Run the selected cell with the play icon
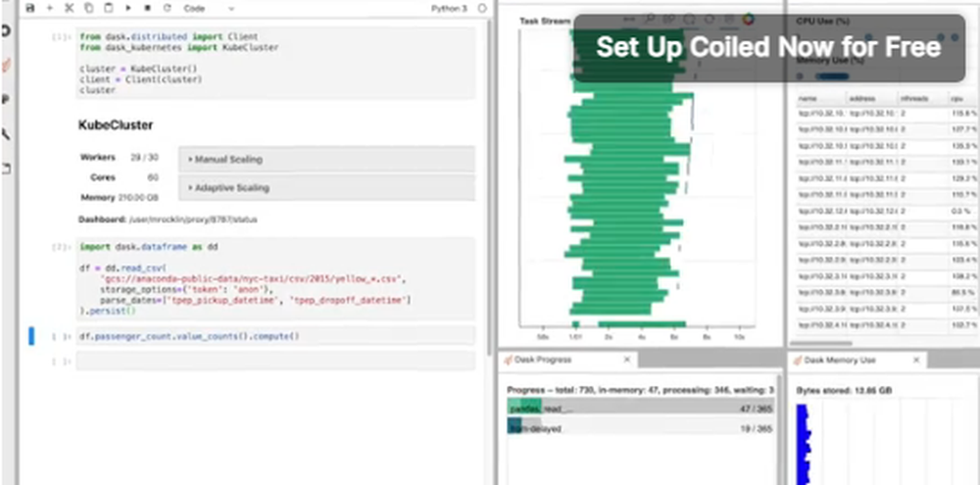Viewport: 980px width, 485px height. click(x=128, y=8)
